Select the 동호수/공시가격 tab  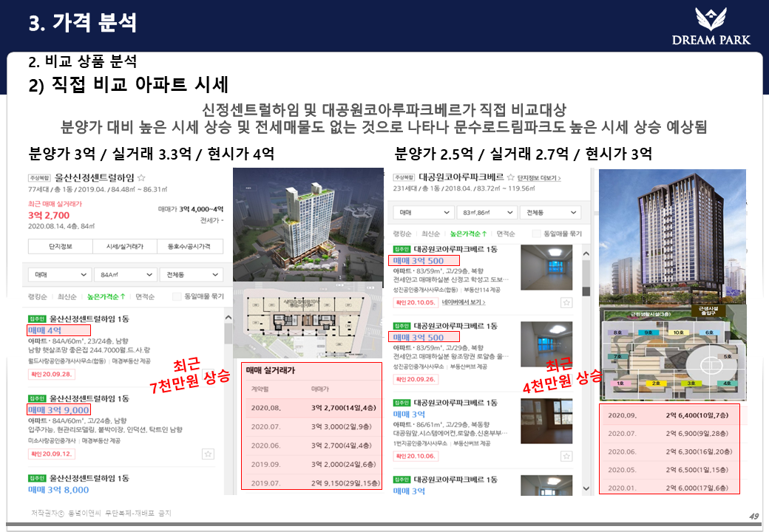pos(190,246)
